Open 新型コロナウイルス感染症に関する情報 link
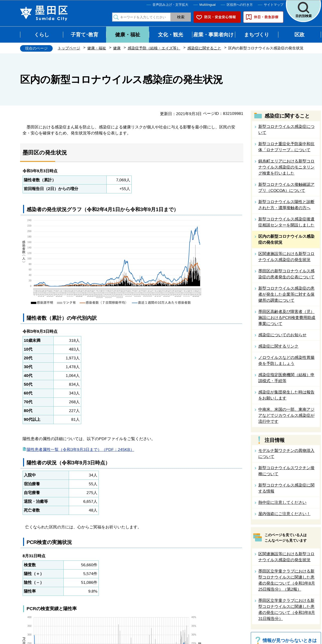This screenshot has width=322, height=644. (x=286, y=488)
